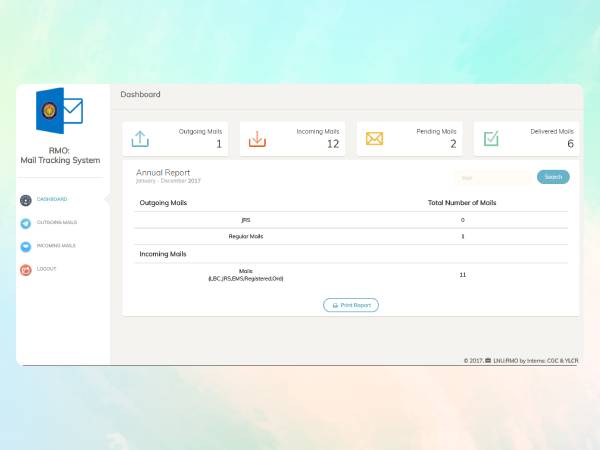
Task: Click the RMO: Mail Tracking System title
Action: (60, 156)
